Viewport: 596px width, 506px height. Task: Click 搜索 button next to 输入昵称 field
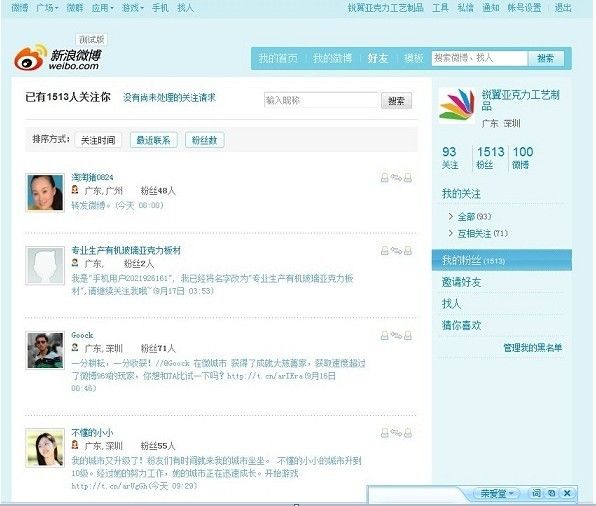[396, 101]
